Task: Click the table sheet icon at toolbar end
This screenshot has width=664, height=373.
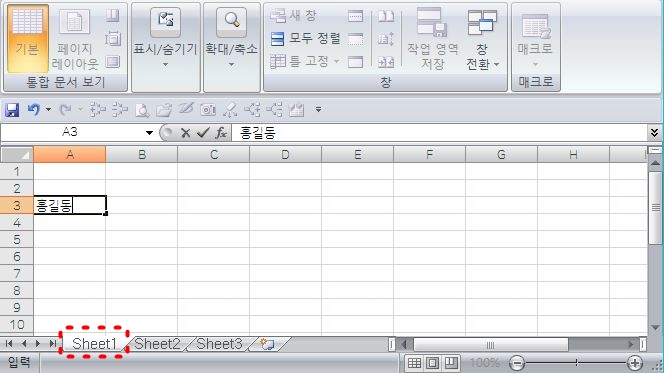Action: point(297,110)
